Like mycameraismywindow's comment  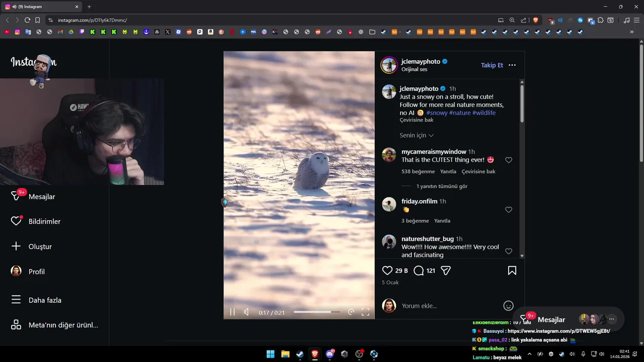(x=509, y=160)
